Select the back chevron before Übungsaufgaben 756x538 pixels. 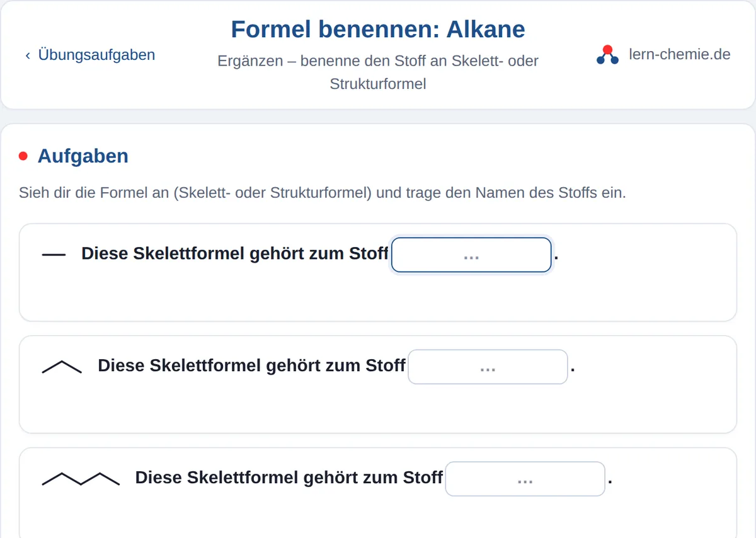tap(28, 55)
